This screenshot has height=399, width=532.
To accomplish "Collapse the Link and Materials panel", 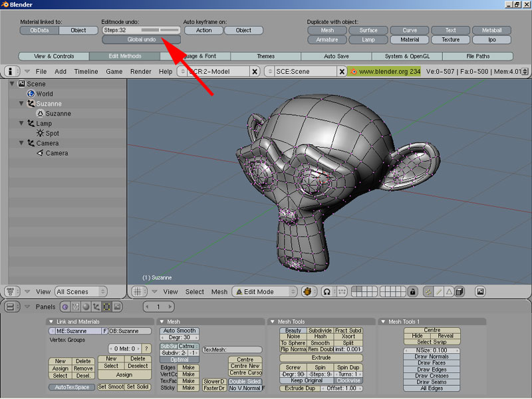I will (51, 322).
